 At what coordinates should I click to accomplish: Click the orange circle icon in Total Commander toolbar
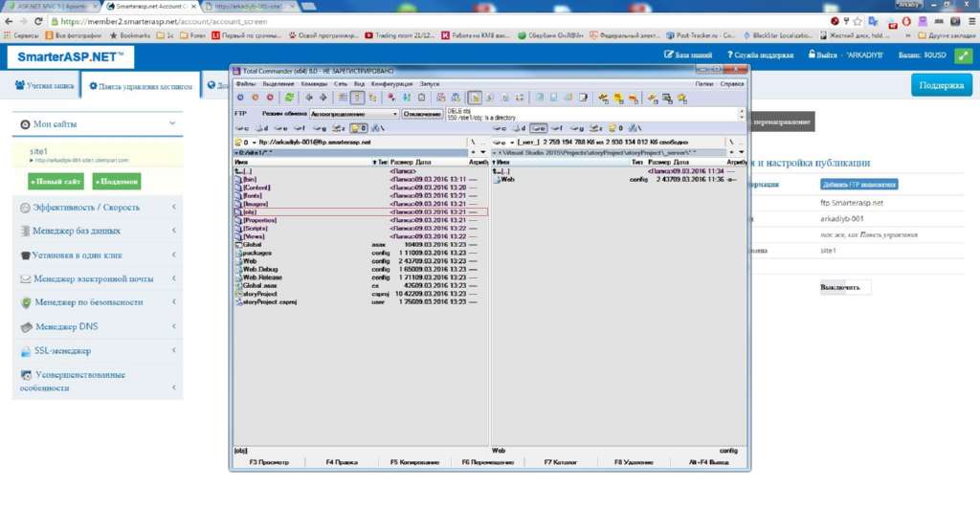[255, 99]
